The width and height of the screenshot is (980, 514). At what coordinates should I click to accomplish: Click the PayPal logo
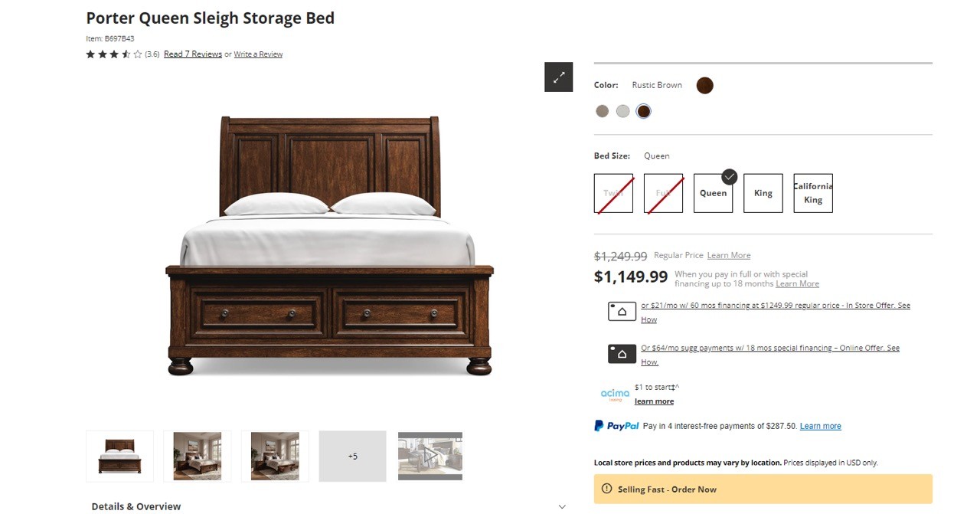[616, 426]
